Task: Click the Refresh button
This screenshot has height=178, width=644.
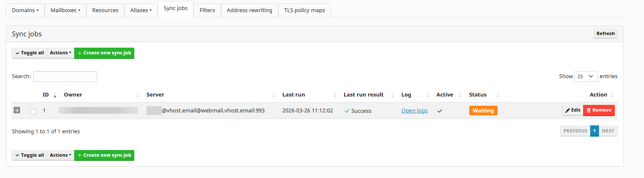Action: [x=605, y=34]
